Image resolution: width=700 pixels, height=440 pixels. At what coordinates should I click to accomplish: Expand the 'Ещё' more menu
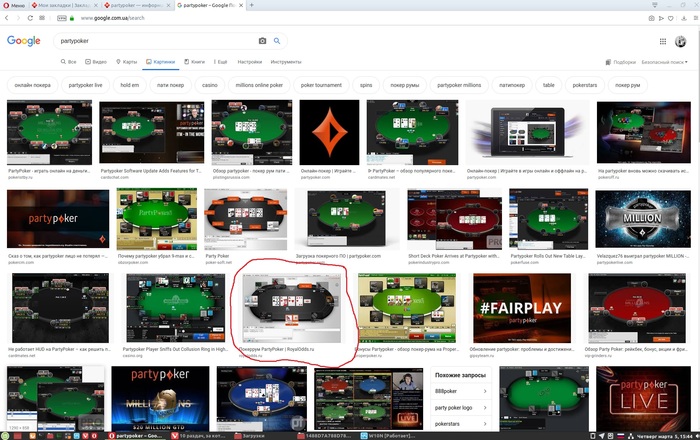[x=221, y=62]
